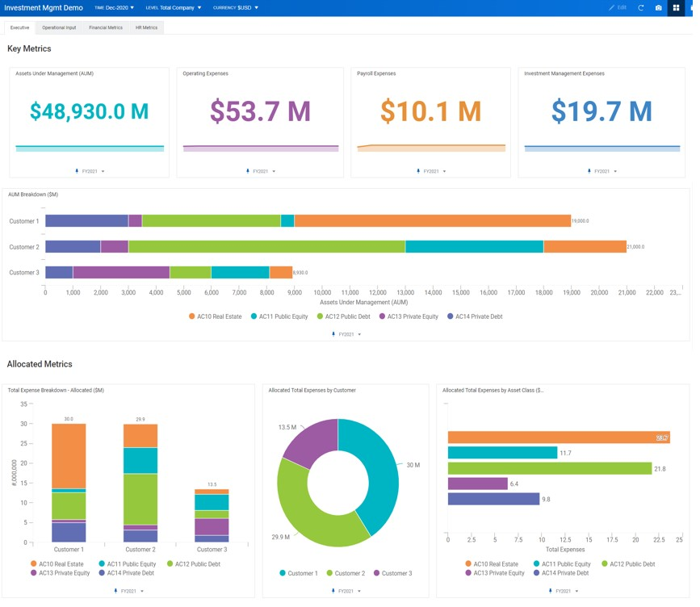The image size is (700, 607).
Task: Switch to the HR Metrics tab
Action: (146, 27)
